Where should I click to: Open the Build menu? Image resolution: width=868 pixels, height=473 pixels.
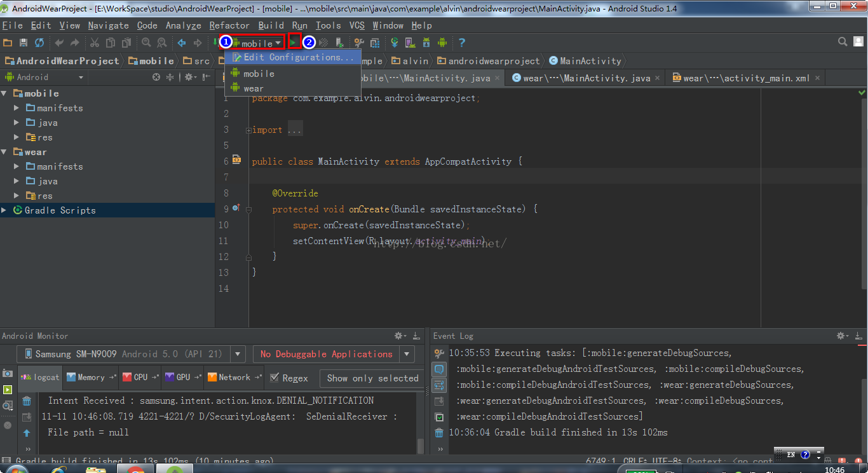pyautogui.click(x=271, y=25)
